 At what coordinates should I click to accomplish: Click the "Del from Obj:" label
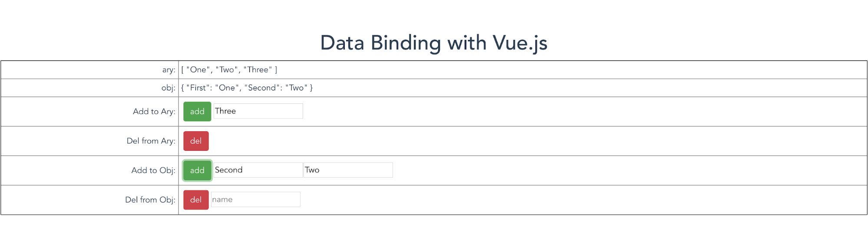tap(150, 200)
